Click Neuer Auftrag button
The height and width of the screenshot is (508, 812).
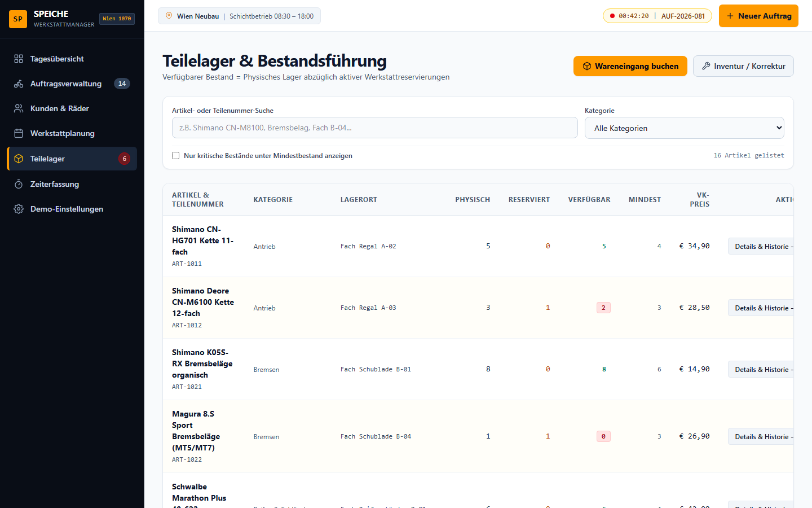tap(758, 16)
